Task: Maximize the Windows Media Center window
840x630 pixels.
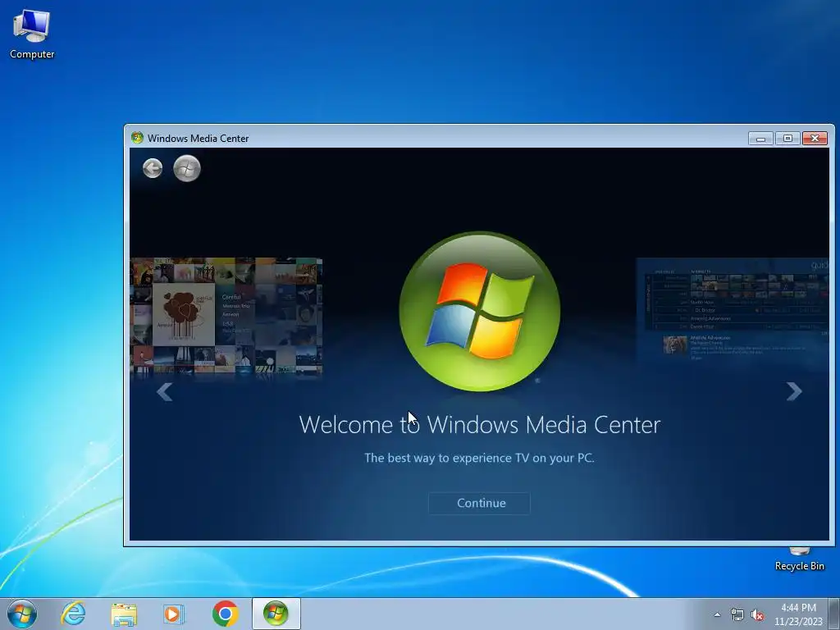Action: point(787,138)
